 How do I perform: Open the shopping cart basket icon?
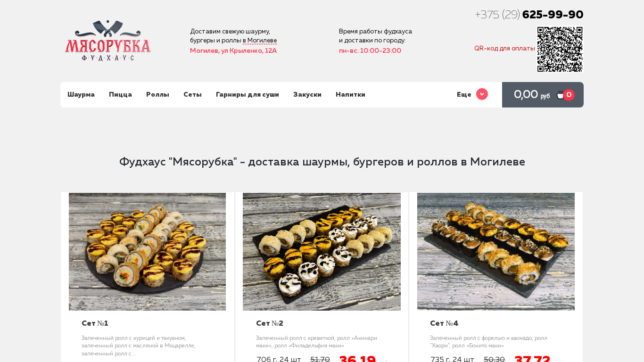[x=561, y=95]
